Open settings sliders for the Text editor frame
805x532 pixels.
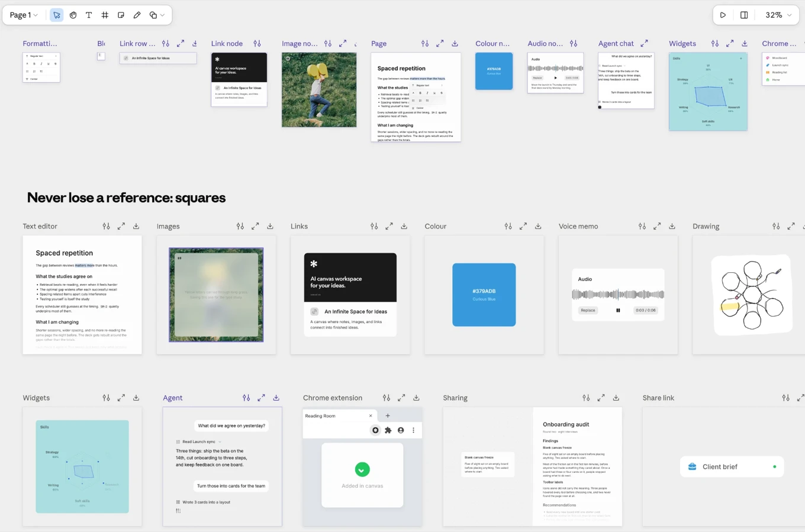[106, 226]
